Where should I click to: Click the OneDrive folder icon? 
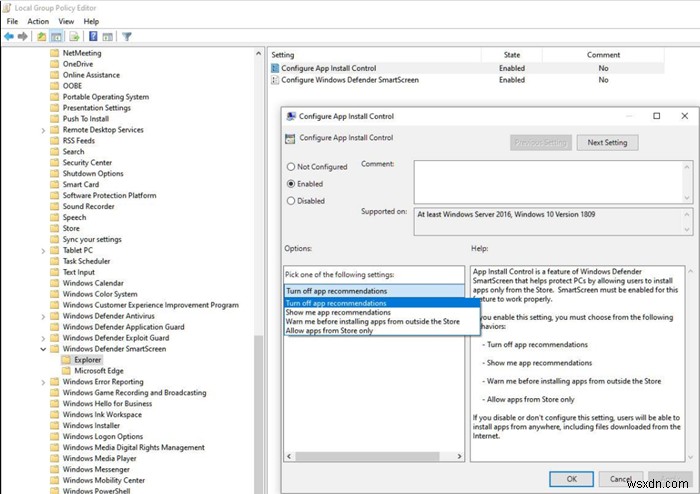point(54,64)
